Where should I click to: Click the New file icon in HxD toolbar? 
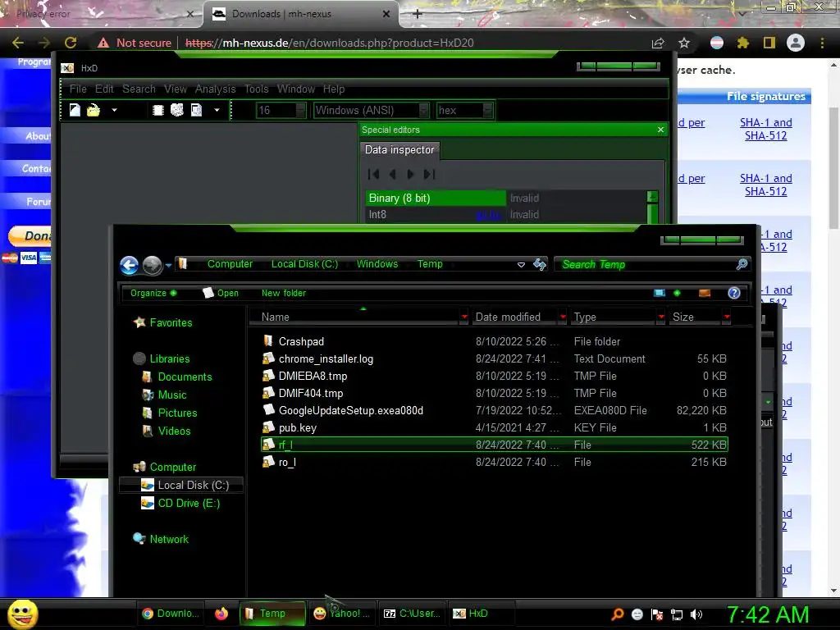(75, 111)
